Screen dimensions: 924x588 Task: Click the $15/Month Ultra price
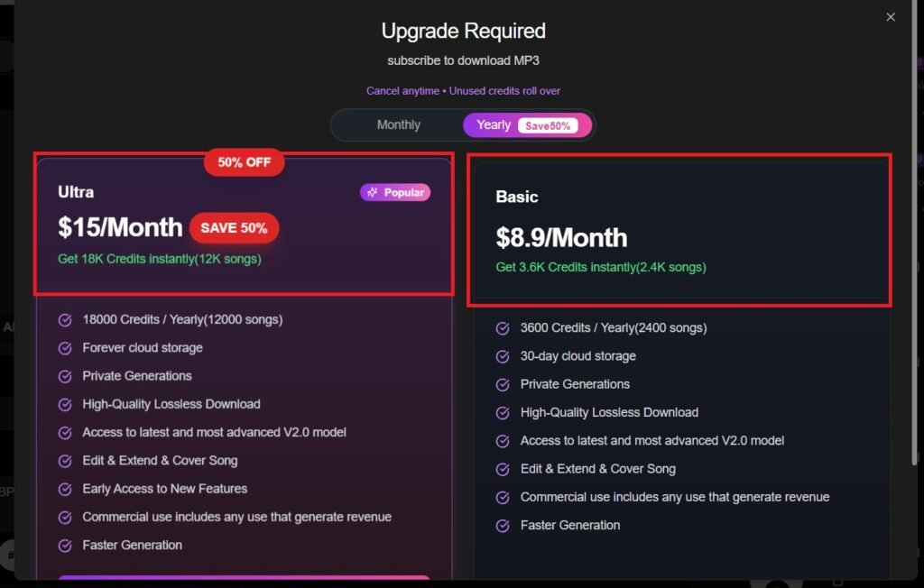(120, 228)
